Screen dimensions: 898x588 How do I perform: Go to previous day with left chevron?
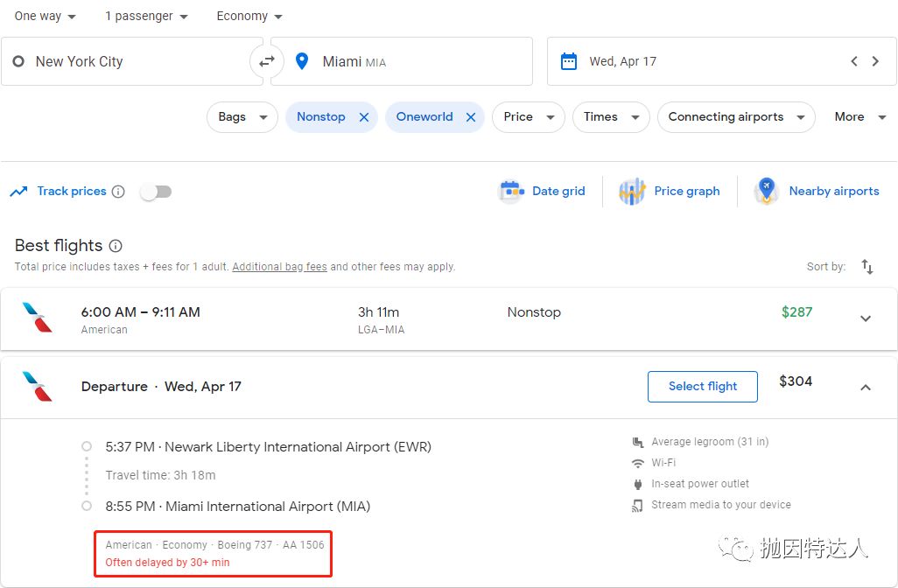click(854, 61)
